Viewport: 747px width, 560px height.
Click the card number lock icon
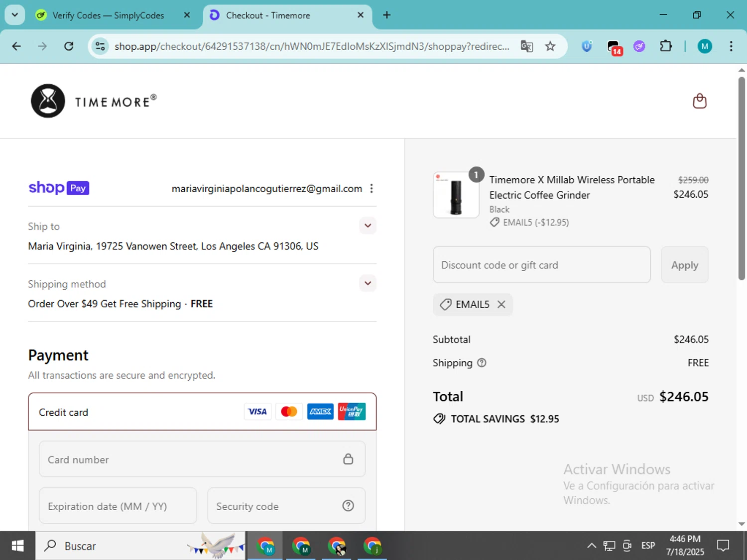pyautogui.click(x=348, y=459)
